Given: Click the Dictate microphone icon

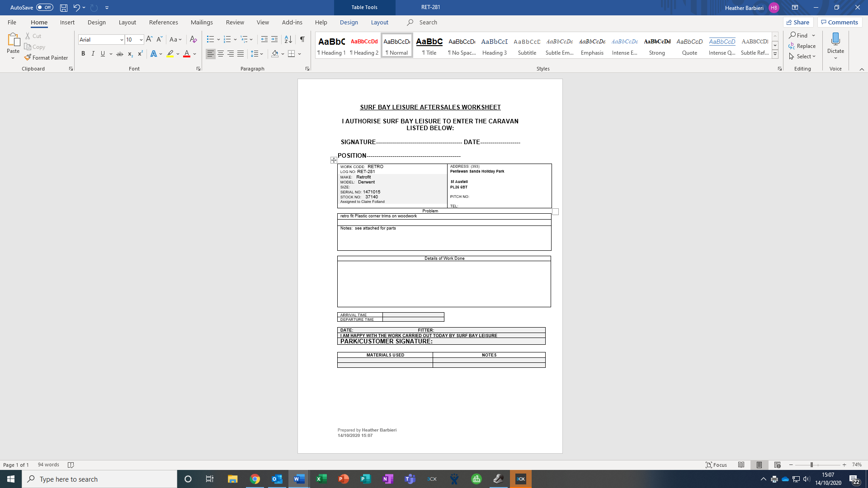Looking at the screenshot, I should pyautogui.click(x=835, y=39).
